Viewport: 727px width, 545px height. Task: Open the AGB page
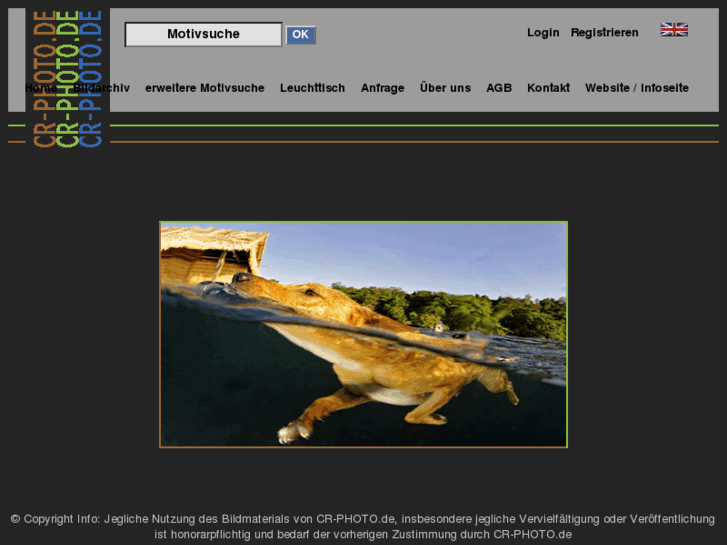pyautogui.click(x=499, y=88)
